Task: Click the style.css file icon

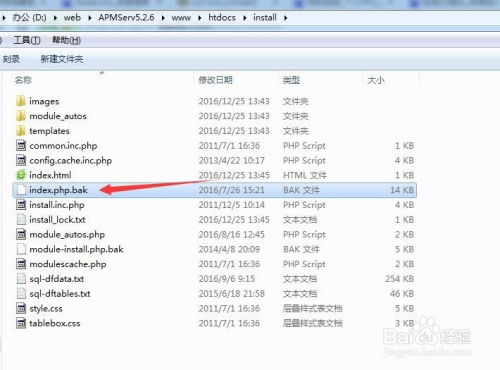Action: click(21, 308)
